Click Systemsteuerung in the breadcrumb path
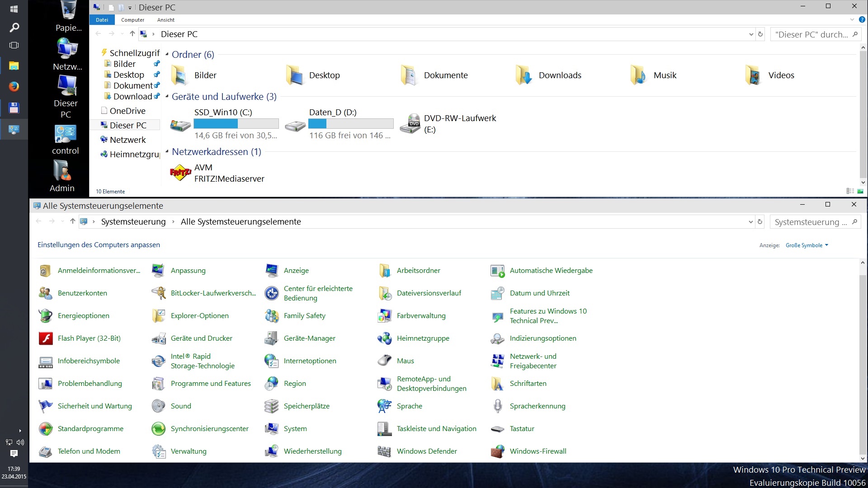This screenshot has width=868, height=488. point(133,222)
